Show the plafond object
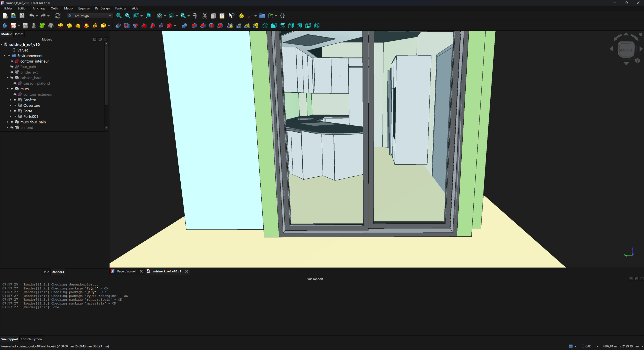The width and height of the screenshot is (644, 350). coord(12,128)
